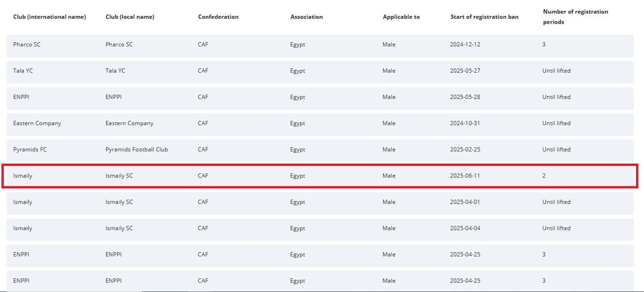Select the 2025-04-04 Ismaily ban start date
This screenshot has height=292, width=644.
coord(465,228)
